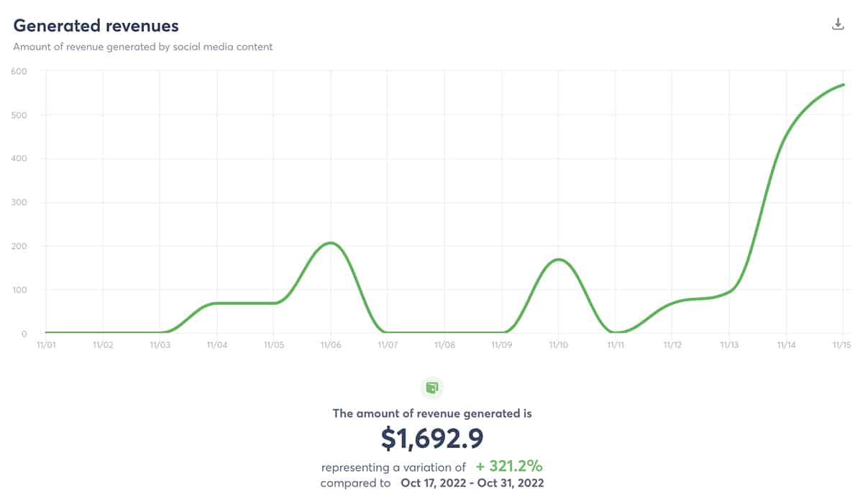Click the Generated revenues title
Viewport: 863px width, 504px height.
click(x=96, y=26)
